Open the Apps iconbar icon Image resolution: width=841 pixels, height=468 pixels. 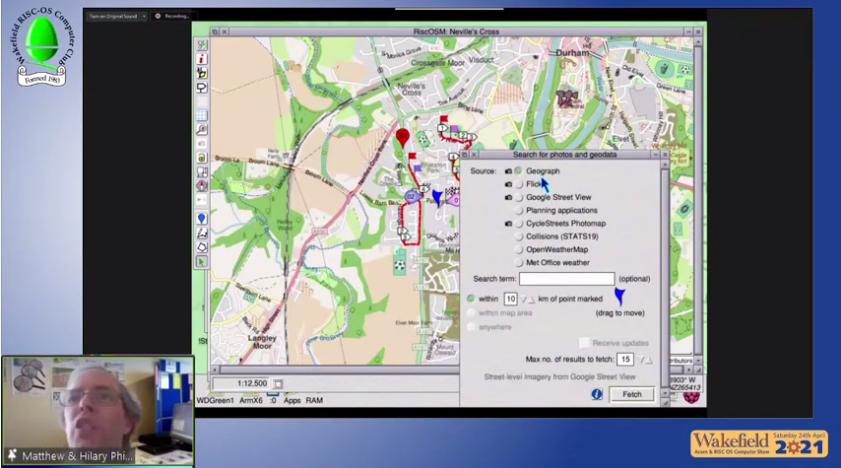[x=292, y=400]
